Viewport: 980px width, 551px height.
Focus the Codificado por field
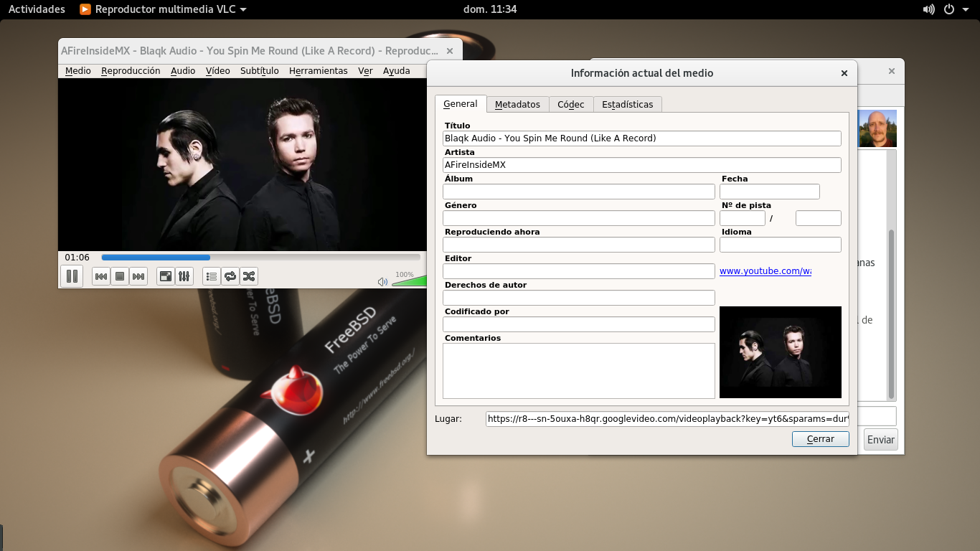pyautogui.click(x=579, y=324)
